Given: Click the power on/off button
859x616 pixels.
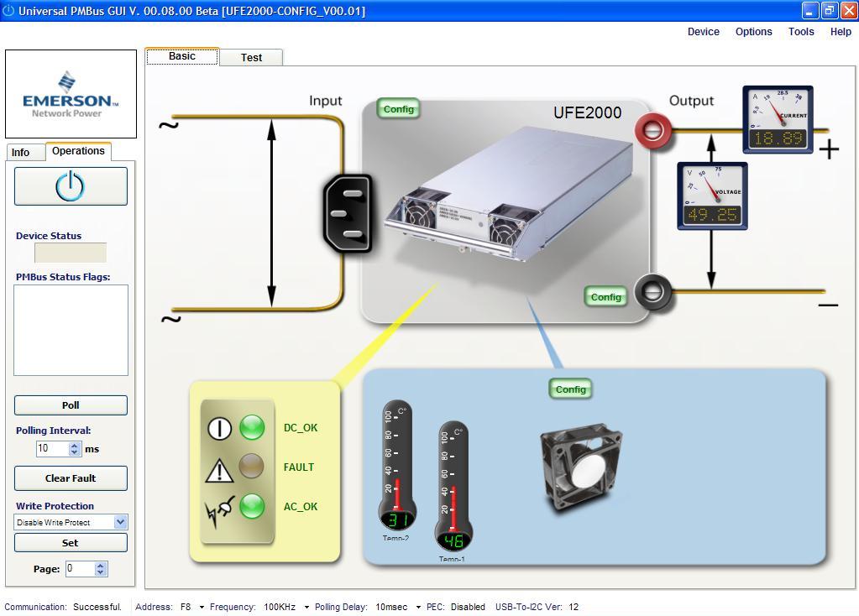Looking at the screenshot, I should tap(71, 186).
